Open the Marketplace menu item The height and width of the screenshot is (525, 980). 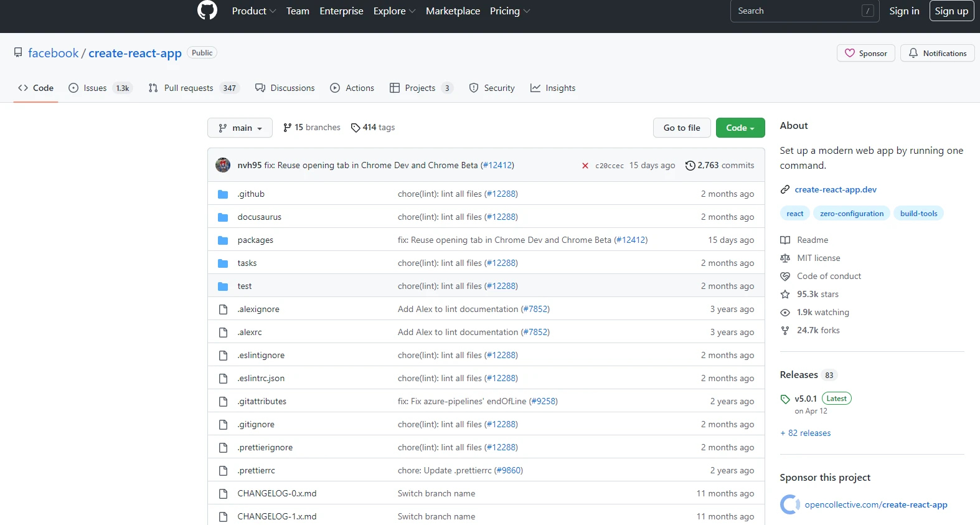pos(453,11)
